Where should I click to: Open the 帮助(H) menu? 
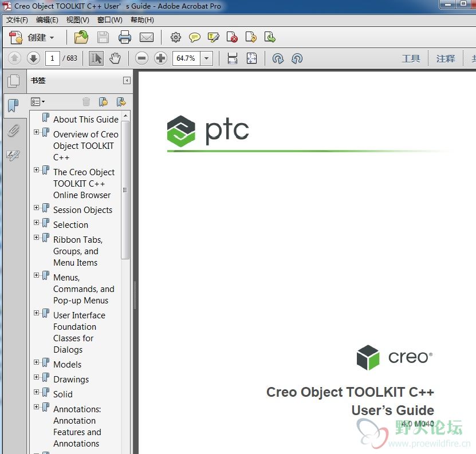142,20
